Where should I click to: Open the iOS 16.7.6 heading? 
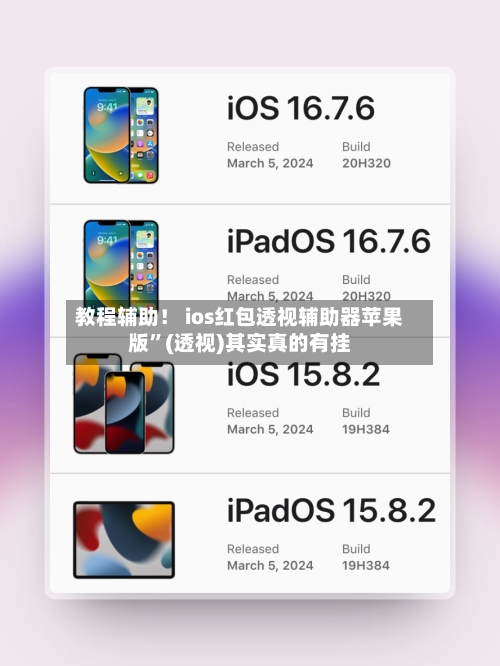(x=301, y=108)
